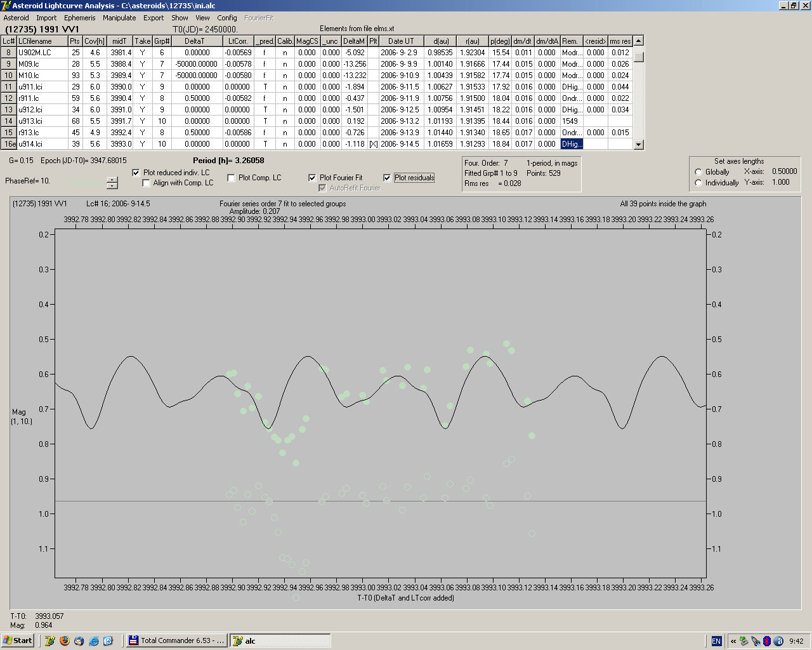The height and width of the screenshot is (650, 812).
Task: Launch ALC from quick launch icon
Action: [50, 641]
